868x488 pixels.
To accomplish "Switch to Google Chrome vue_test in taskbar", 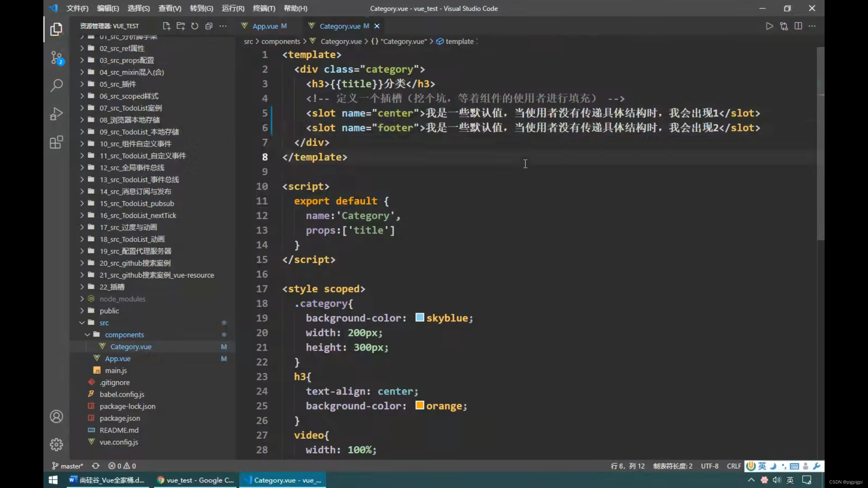I will point(195,480).
